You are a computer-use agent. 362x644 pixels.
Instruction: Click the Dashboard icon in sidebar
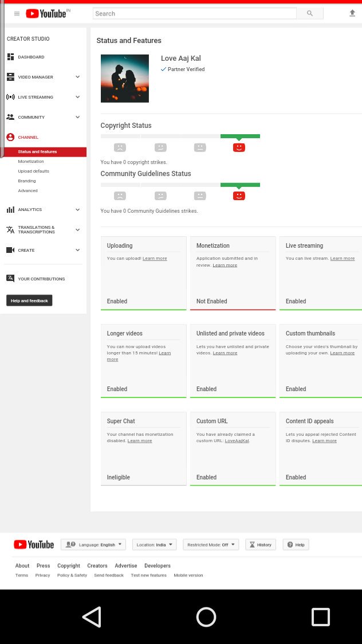pyautogui.click(x=11, y=57)
